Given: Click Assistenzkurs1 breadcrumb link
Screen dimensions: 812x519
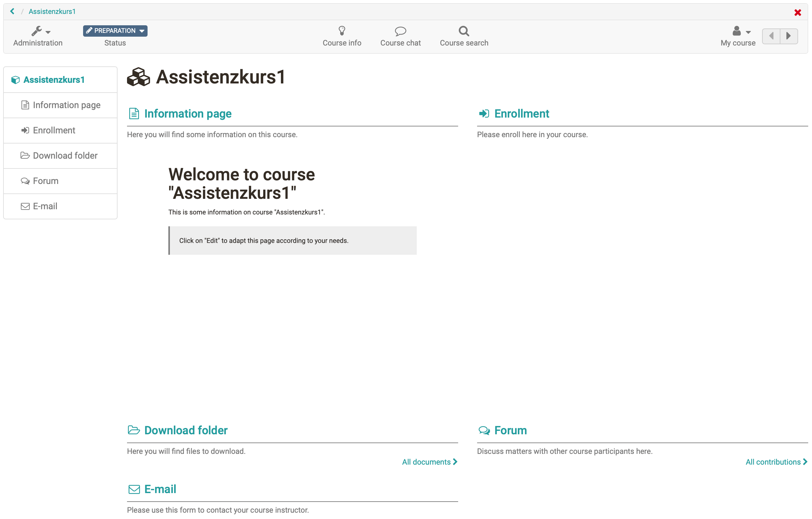Looking at the screenshot, I should click(x=52, y=11).
